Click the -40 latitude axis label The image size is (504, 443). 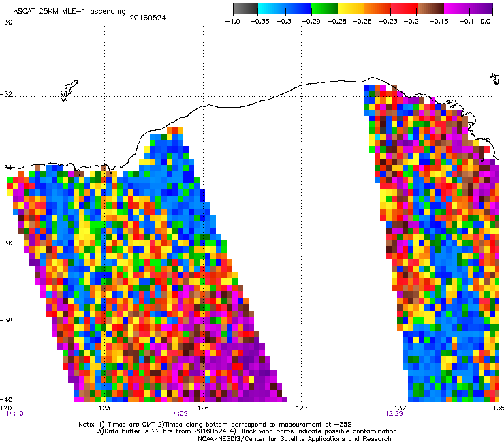click(6, 399)
